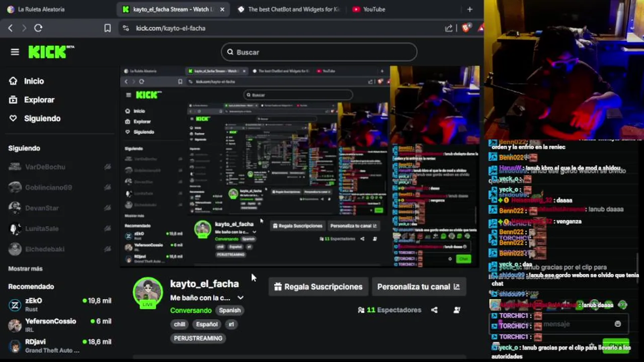Go to Explorar in sidebar

39,100
